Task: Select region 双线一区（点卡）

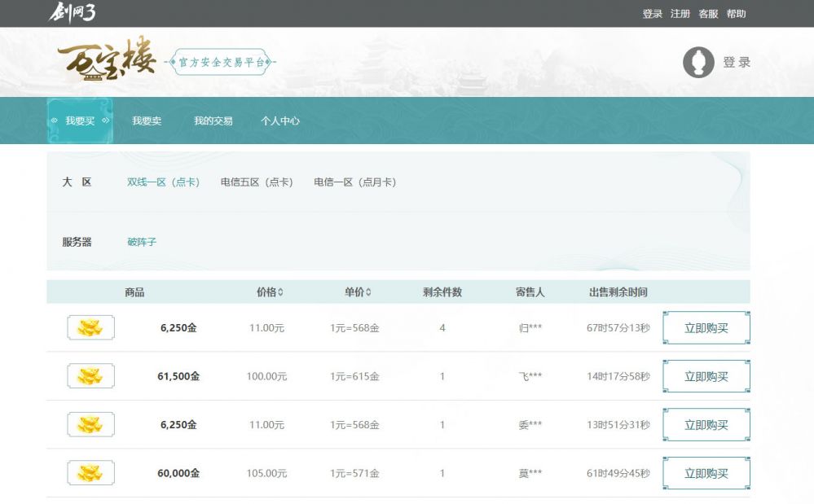Action: 164,182
